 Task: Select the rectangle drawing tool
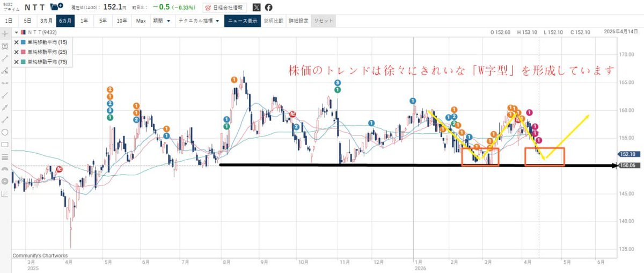point(5,145)
